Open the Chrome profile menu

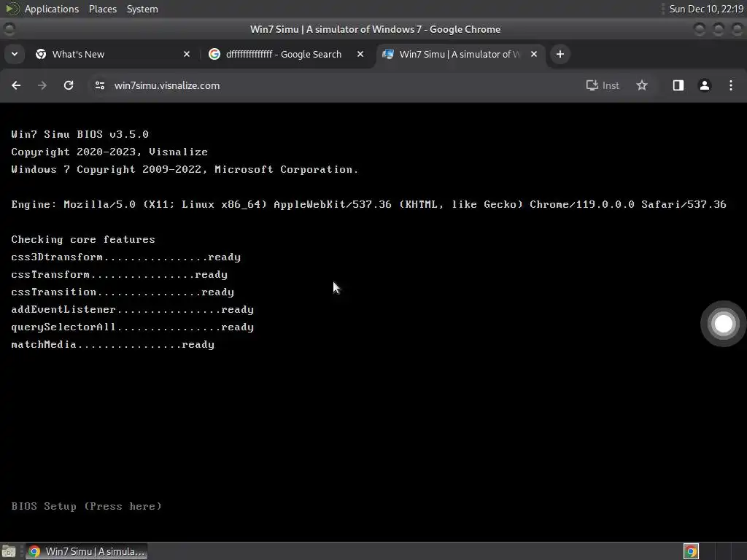[705, 85]
